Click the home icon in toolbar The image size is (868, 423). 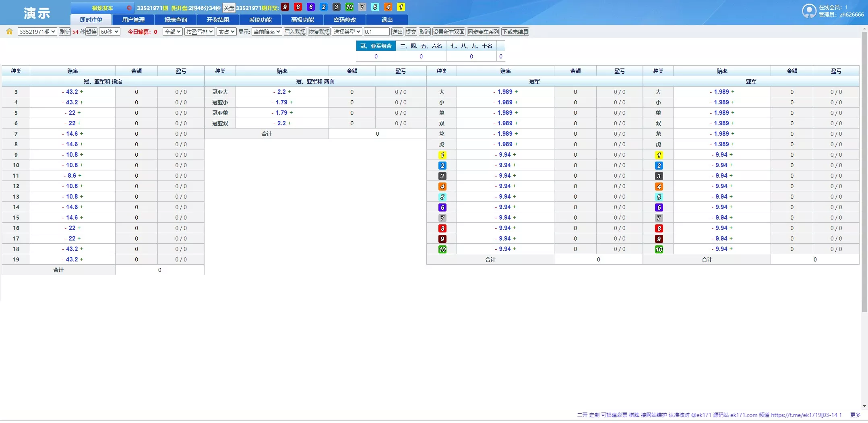9,31
